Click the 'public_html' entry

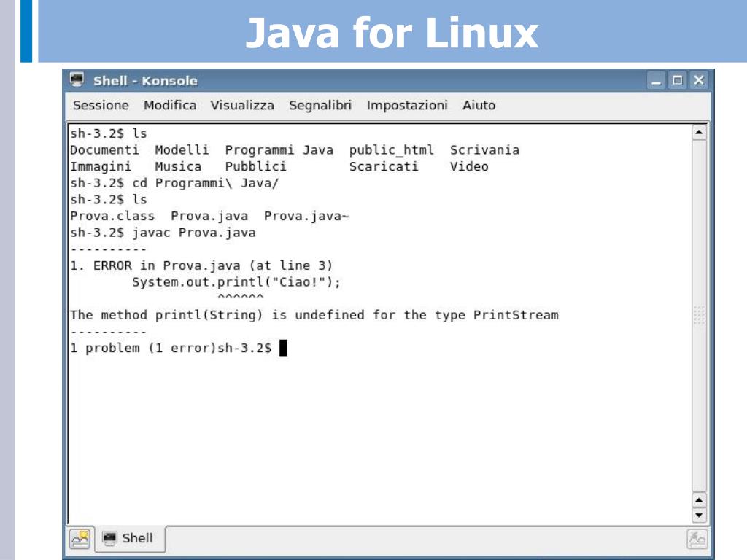[391, 150]
